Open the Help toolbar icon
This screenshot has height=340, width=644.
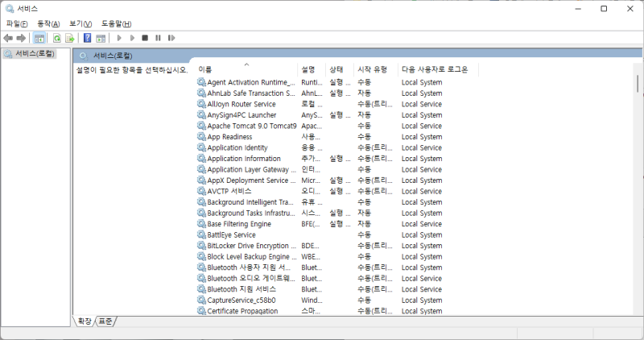tap(87, 38)
